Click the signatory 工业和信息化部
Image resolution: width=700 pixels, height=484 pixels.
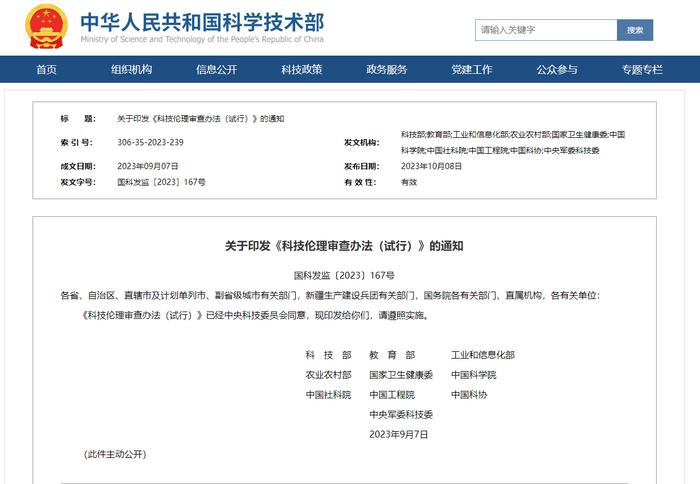(483, 355)
